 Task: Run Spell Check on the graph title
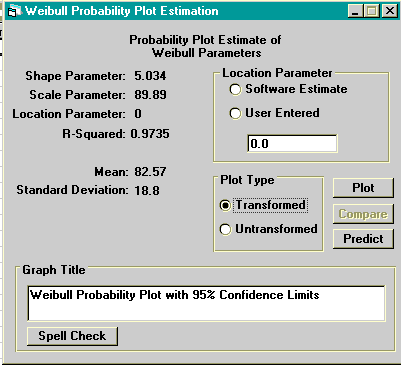click(72, 336)
